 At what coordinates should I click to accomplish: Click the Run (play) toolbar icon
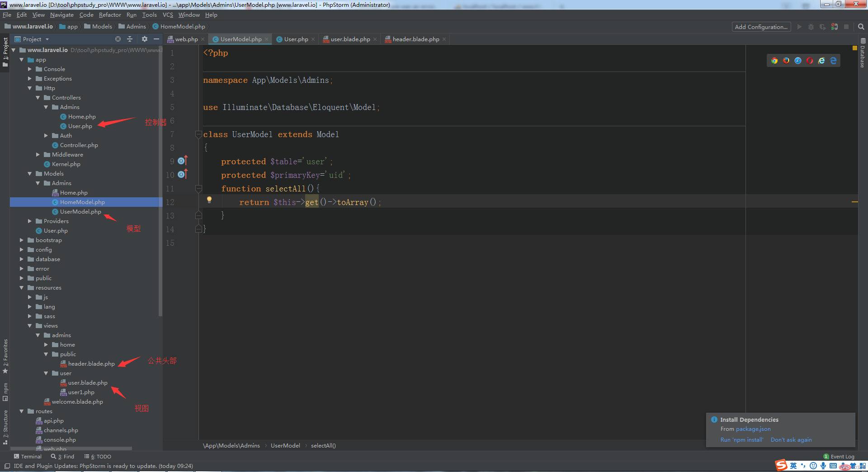click(799, 27)
